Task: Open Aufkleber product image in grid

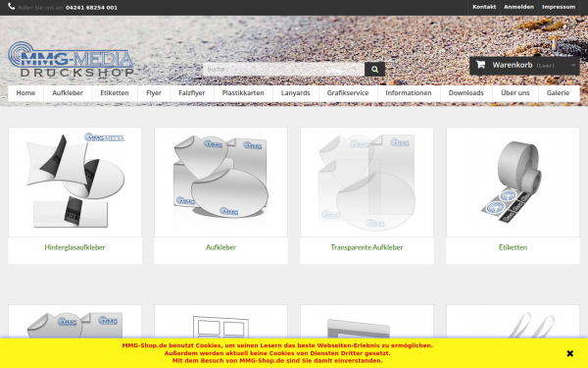Action: [220, 183]
